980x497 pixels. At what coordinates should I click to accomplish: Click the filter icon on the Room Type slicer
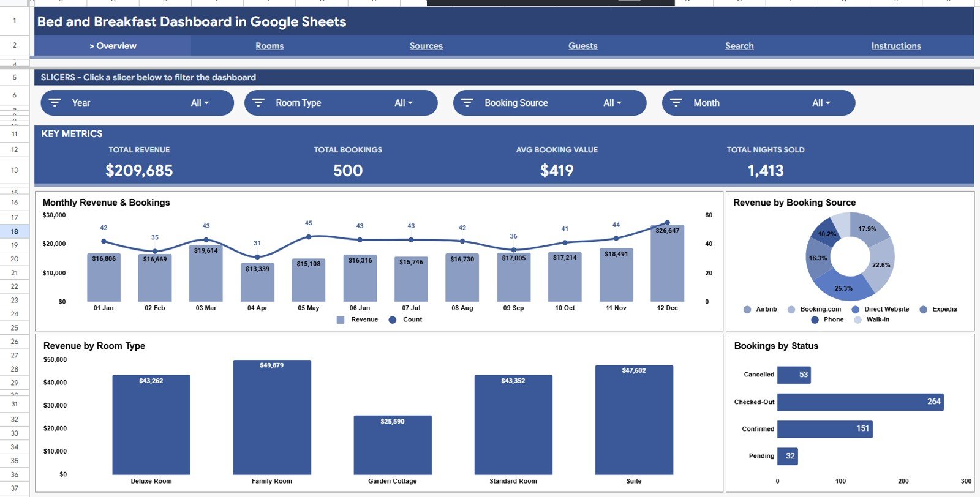[258, 103]
